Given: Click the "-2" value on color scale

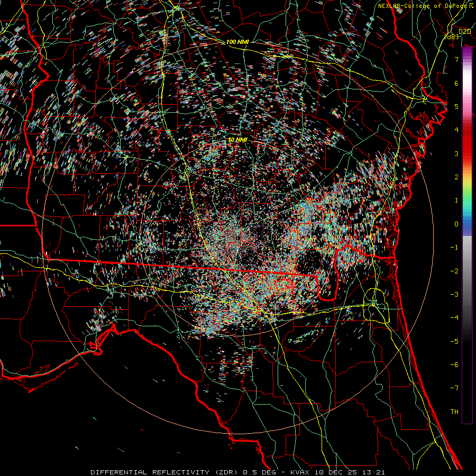Looking at the screenshot, I should coord(454,271).
